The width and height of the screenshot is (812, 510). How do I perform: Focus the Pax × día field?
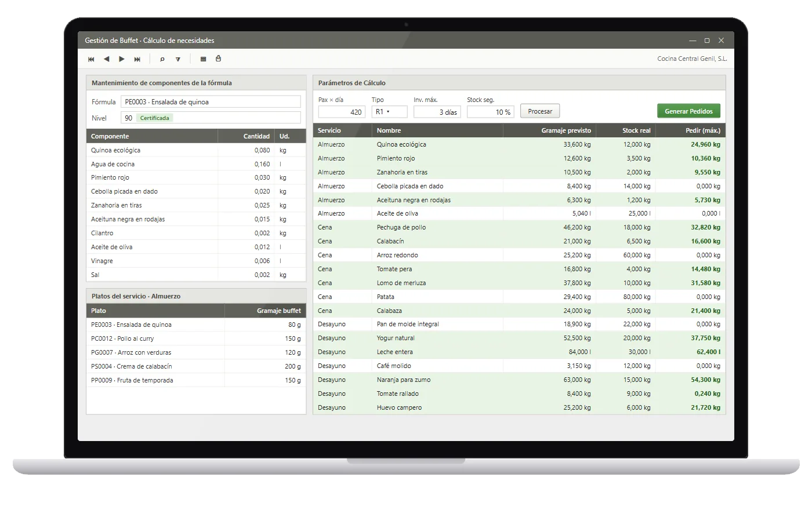point(342,112)
